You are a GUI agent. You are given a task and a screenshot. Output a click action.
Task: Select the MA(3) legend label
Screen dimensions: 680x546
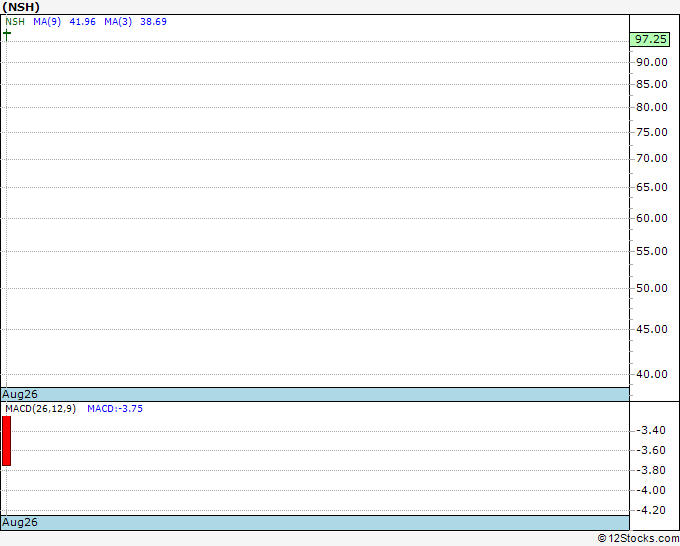click(118, 22)
